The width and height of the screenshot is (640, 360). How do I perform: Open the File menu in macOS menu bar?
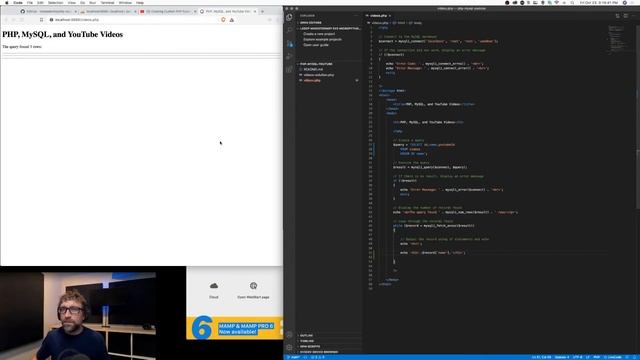pyautogui.click(x=30, y=2)
